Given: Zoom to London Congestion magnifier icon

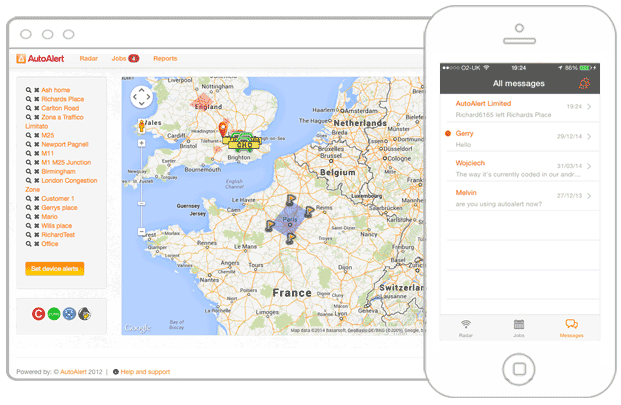Looking at the screenshot, I should click(x=29, y=181).
